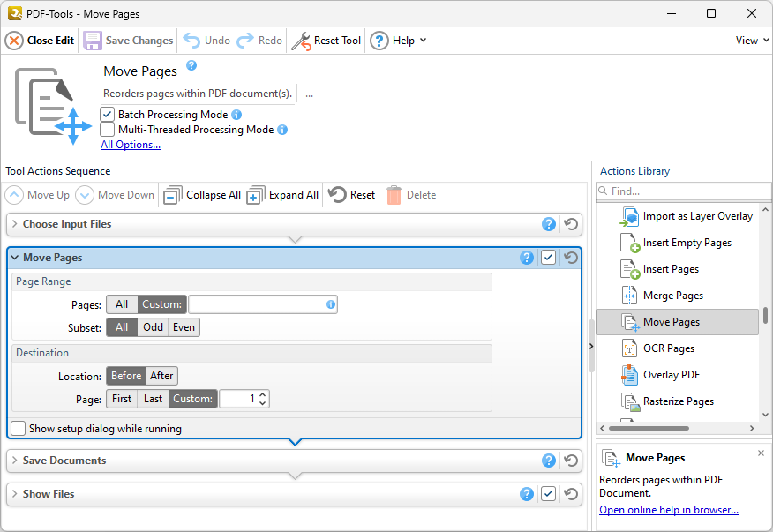Open the Help dropdown arrow

point(423,41)
